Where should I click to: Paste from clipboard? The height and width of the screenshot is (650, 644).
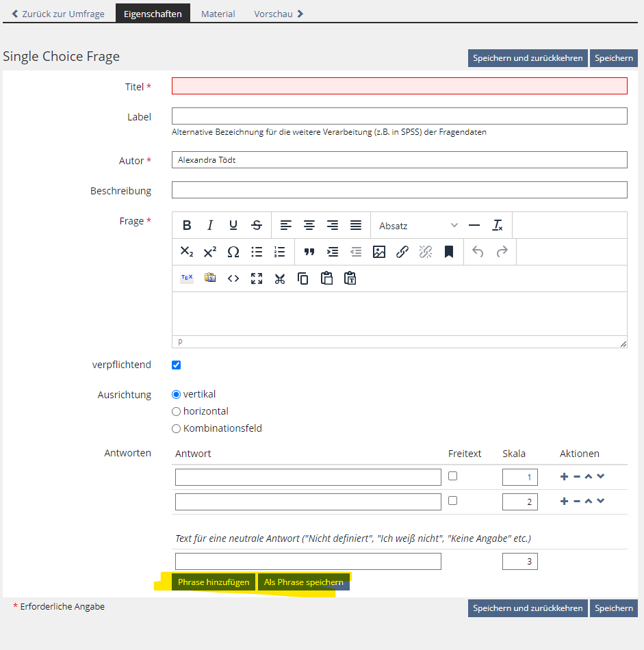[x=326, y=278]
